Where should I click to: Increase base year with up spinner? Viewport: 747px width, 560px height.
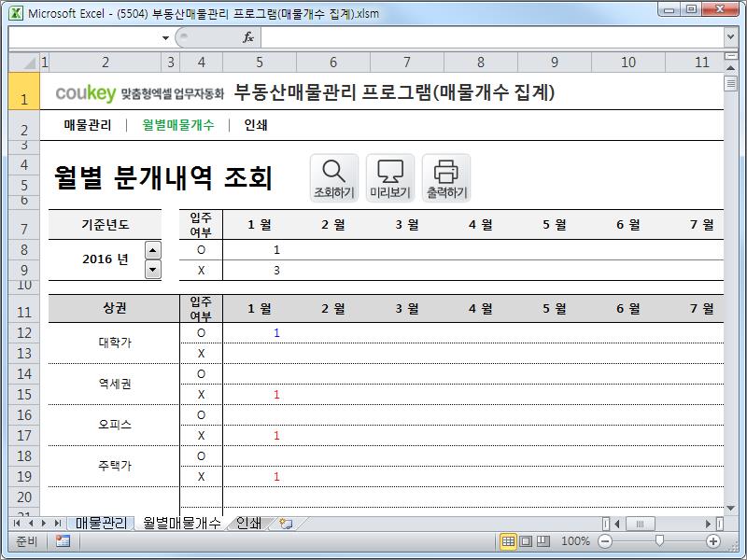152,250
